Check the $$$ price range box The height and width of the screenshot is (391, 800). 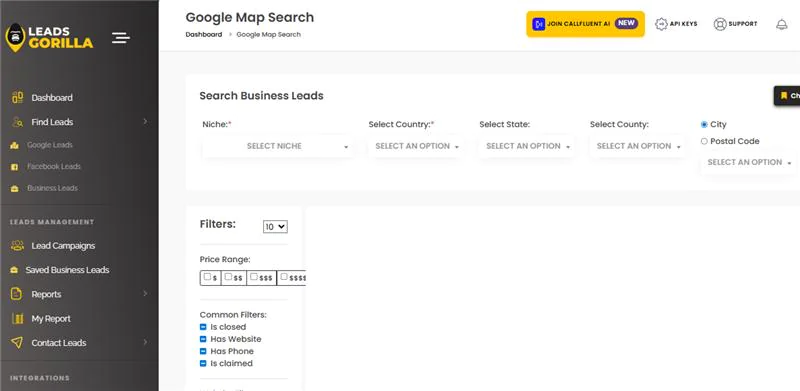coord(254,277)
